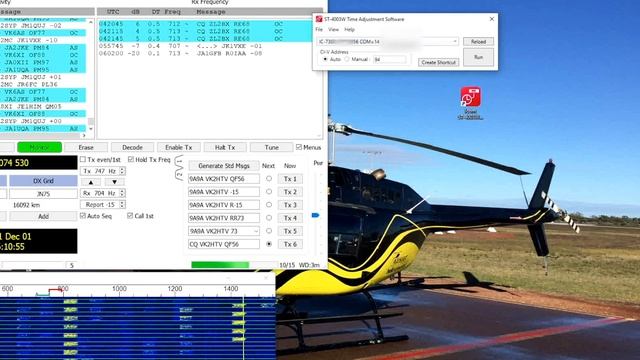Switch to message tab 1
This screenshot has width=640, height=360.
[x=179, y=161]
